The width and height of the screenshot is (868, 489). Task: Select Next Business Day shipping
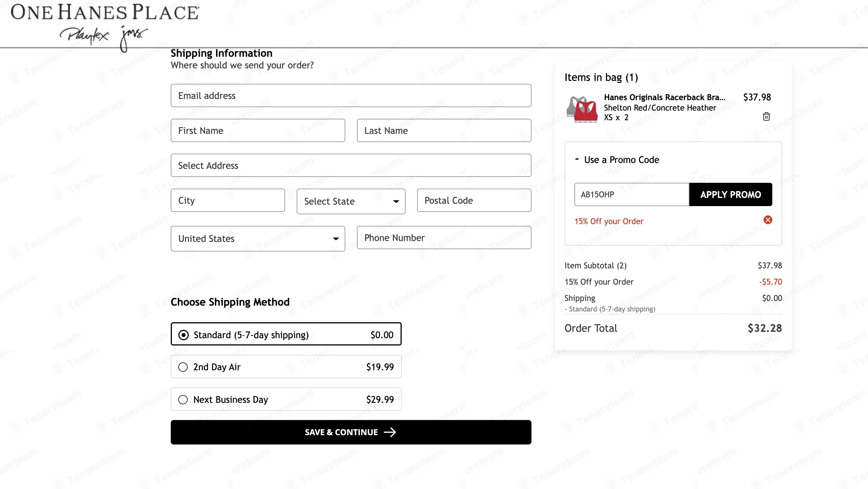coord(183,399)
